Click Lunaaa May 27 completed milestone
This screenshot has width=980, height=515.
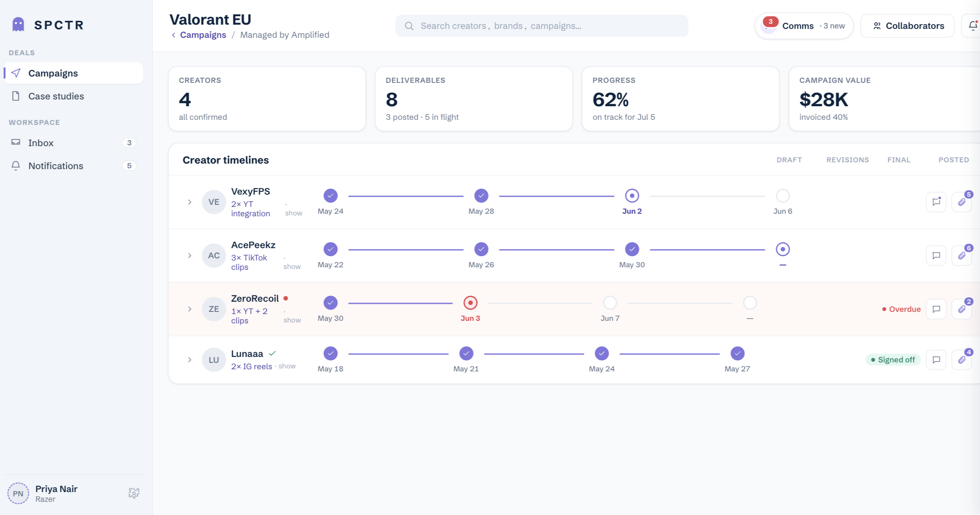(737, 353)
